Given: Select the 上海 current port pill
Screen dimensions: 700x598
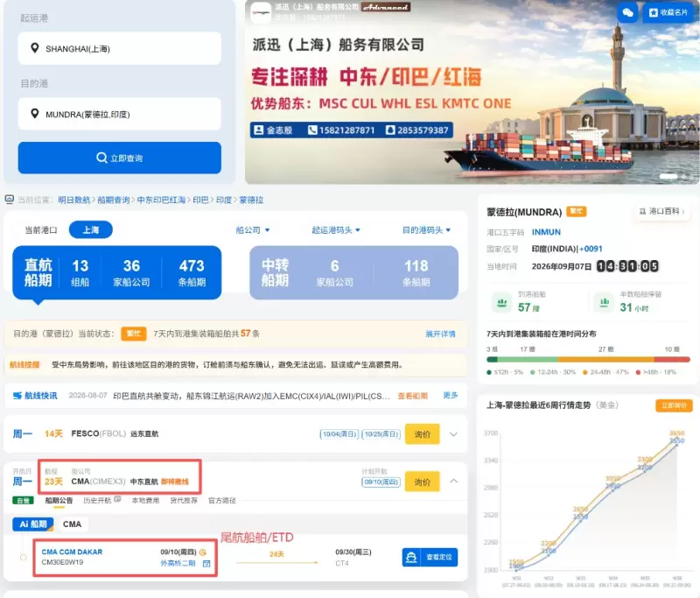Looking at the screenshot, I should (x=91, y=230).
